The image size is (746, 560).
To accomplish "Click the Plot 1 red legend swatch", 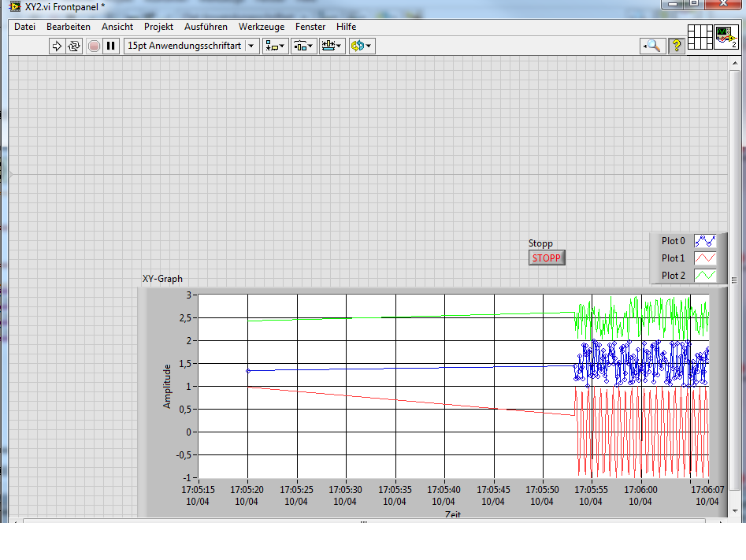I will click(x=705, y=258).
